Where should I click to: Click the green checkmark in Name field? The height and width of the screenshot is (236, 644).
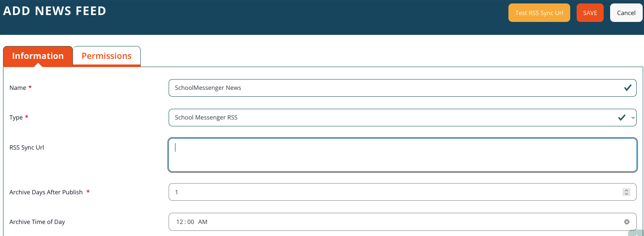[627, 88]
